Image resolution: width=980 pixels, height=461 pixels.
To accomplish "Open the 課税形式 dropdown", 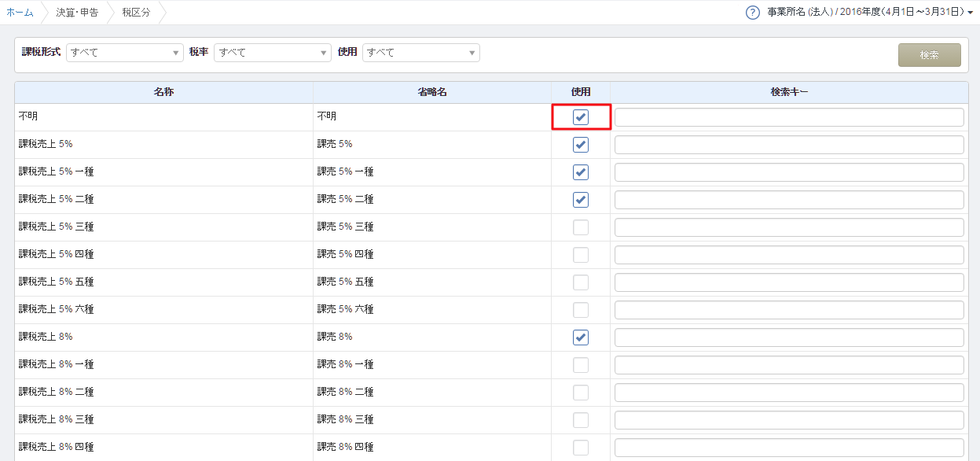I will click(x=125, y=53).
